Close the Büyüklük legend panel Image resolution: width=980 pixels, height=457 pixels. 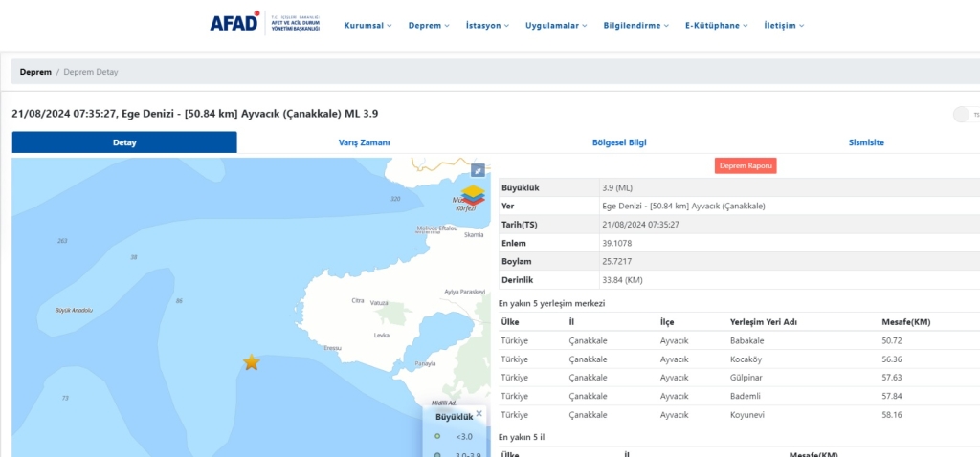[479, 413]
